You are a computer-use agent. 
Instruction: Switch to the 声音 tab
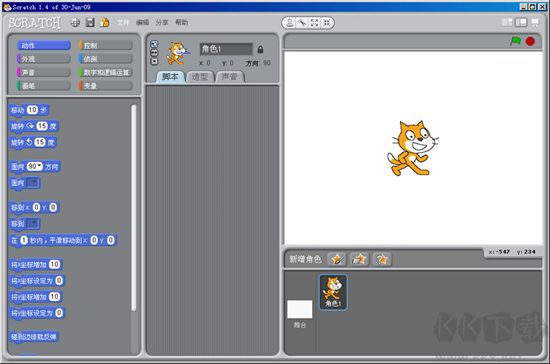tap(229, 77)
